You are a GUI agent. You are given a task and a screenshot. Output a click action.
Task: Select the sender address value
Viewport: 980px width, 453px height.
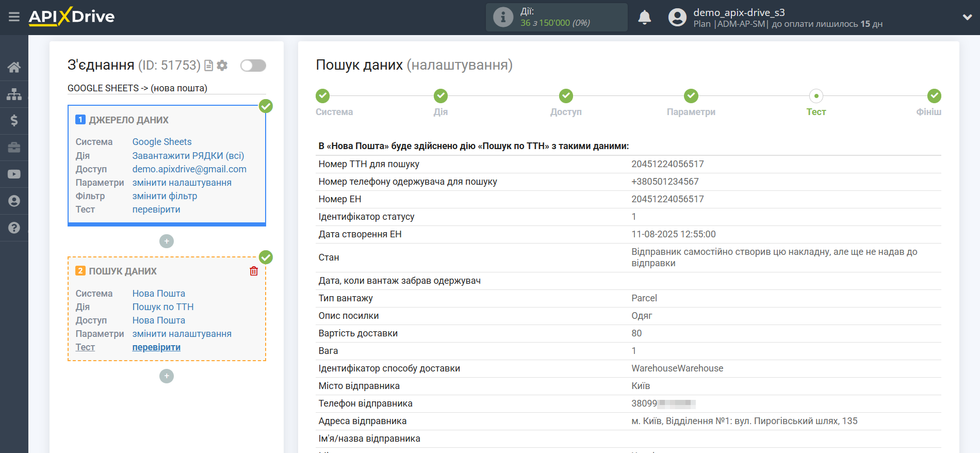[744, 421]
